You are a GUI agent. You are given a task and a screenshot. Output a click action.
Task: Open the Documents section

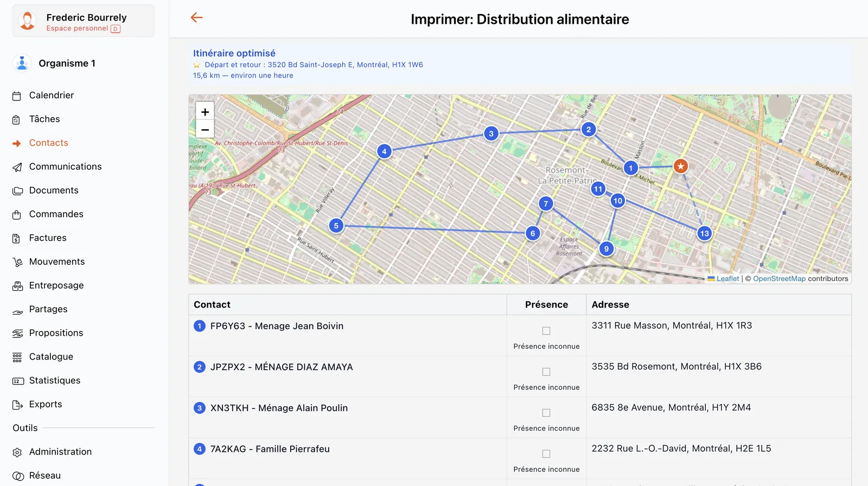(x=54, y=190)
